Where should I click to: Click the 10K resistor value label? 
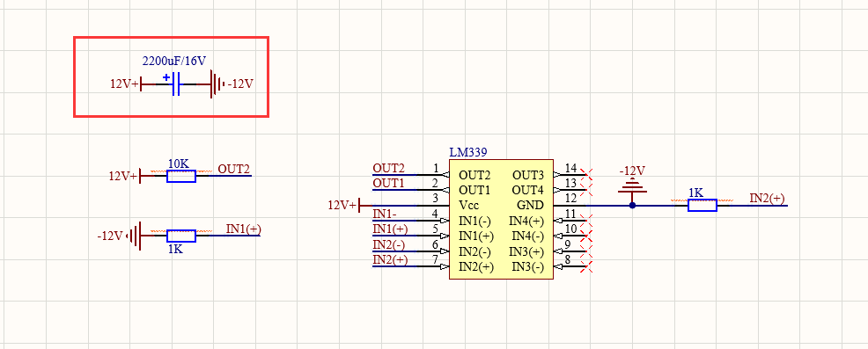pos(178,164)
